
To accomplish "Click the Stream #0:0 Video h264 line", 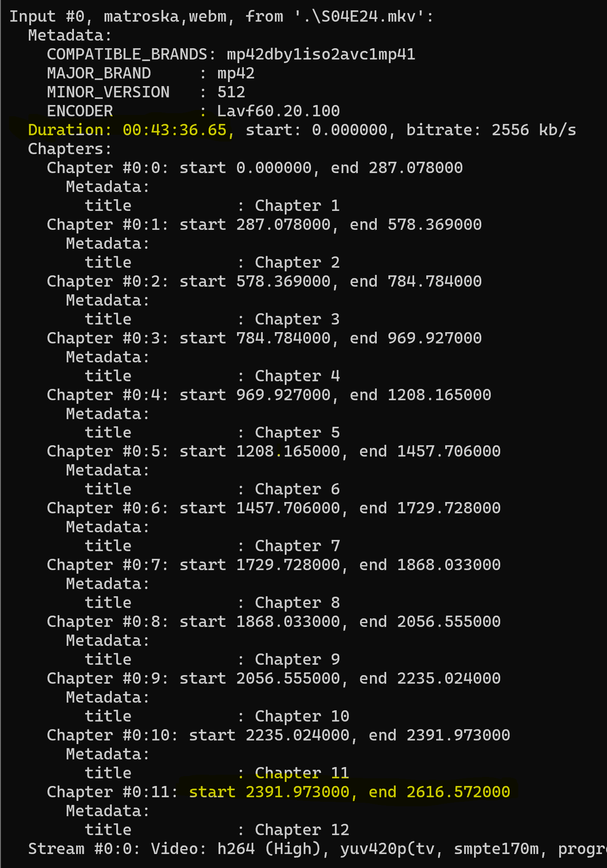I will [x=317, y=849].
